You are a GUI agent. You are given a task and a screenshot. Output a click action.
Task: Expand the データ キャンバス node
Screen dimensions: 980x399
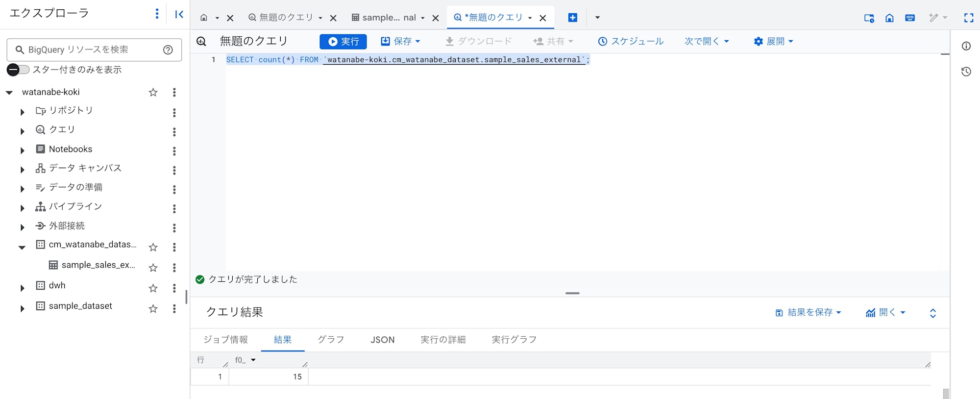22,170
